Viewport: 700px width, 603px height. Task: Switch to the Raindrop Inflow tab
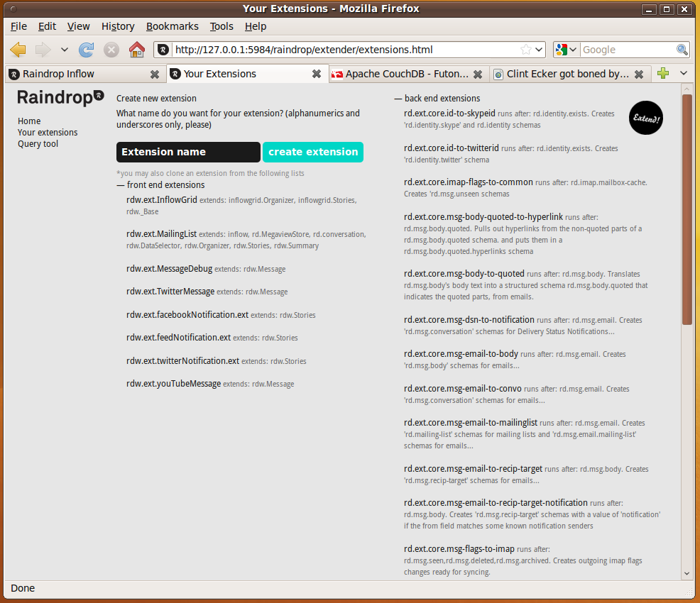(x=85, y=74)
